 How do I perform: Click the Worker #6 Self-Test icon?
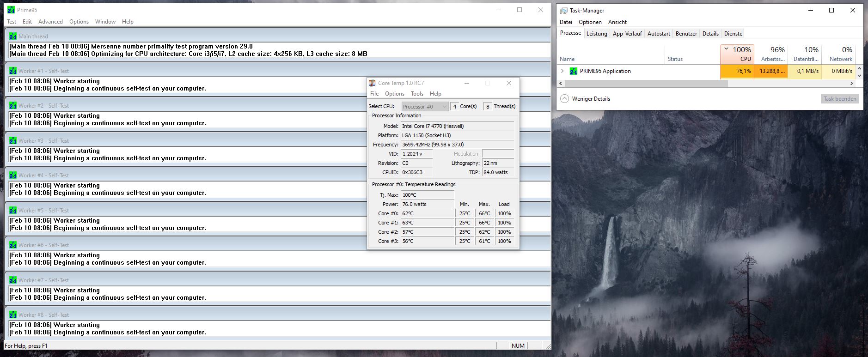point(13,245)
